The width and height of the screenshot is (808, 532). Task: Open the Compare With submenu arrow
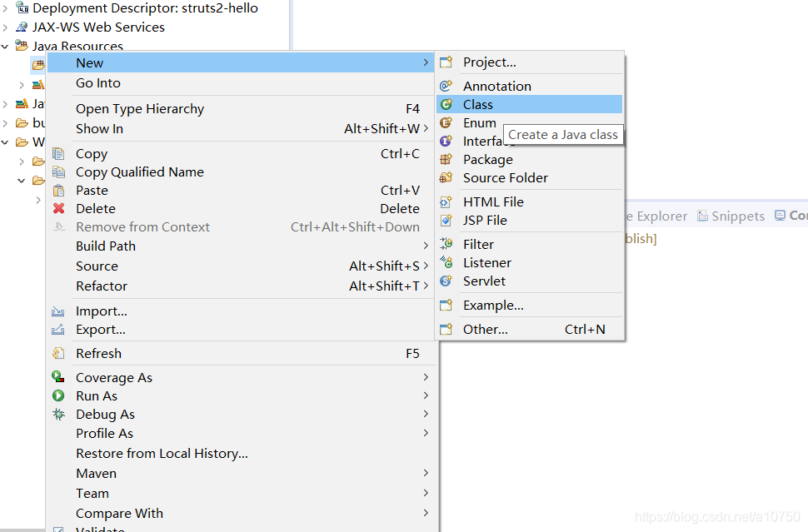(x=426, y=512)
